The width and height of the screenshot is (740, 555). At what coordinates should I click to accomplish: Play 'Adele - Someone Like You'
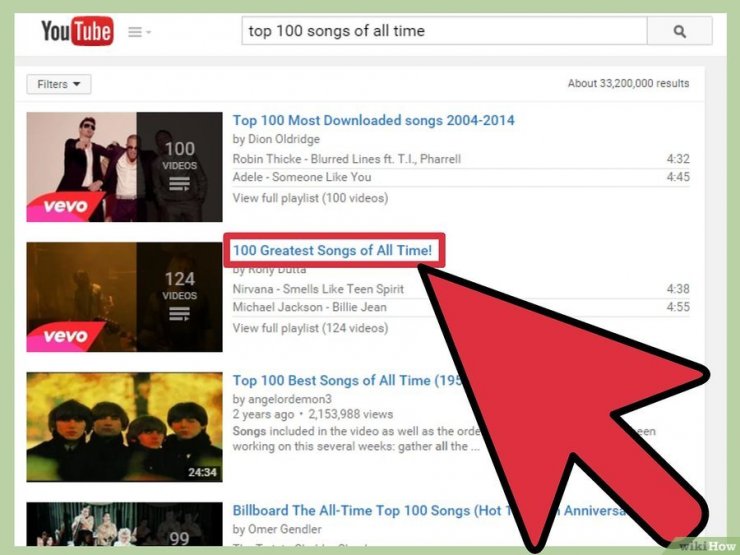click(x=302, y=177)
